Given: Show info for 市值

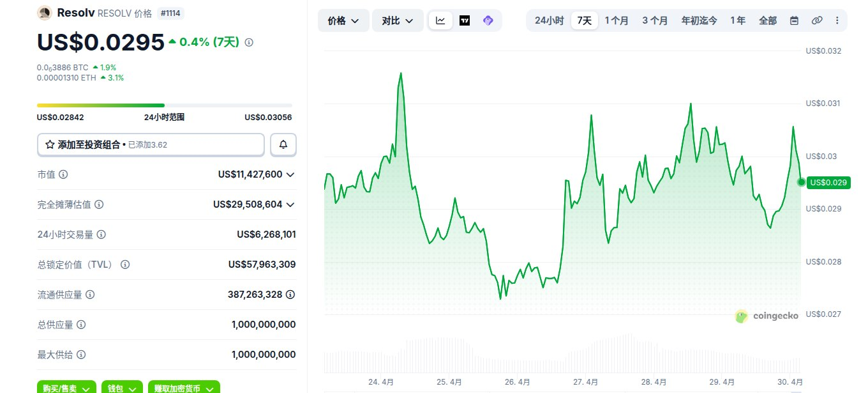Looking at the screenshot, I should [x=63, y=174].
